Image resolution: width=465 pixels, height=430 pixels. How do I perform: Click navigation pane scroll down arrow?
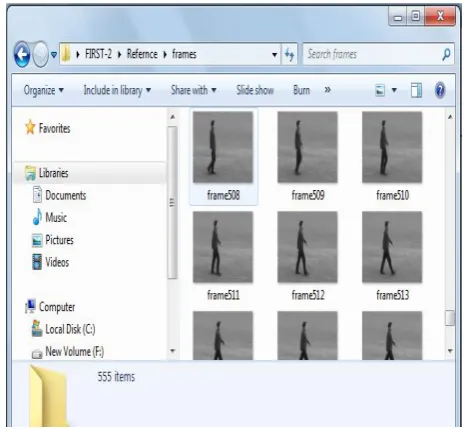(x=173, y=351)
